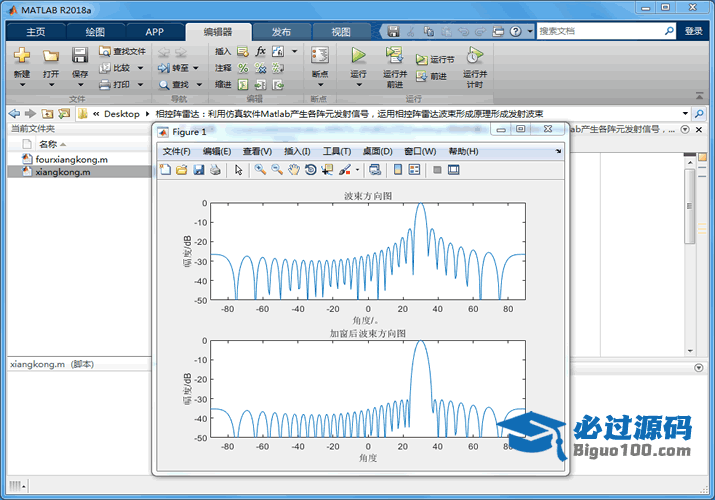Click the Print Figure icon in Figure toolbar

click(215, 170)
